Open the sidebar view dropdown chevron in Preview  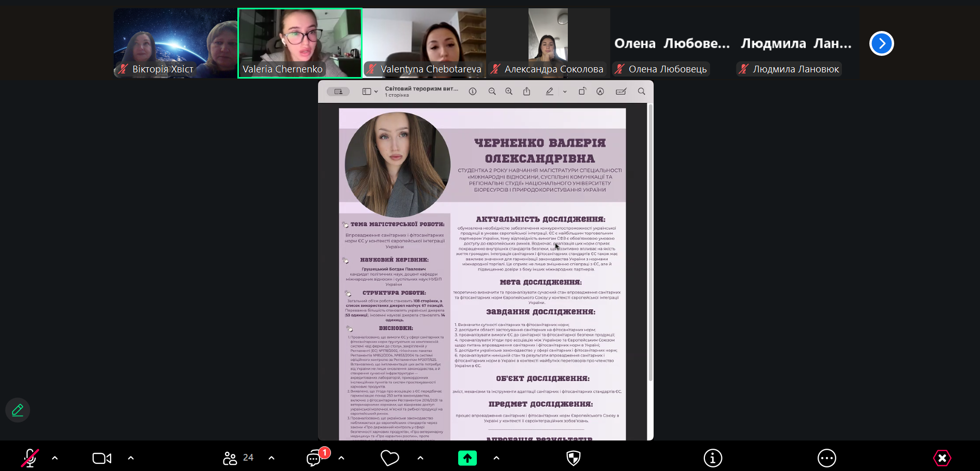point(376,92)
